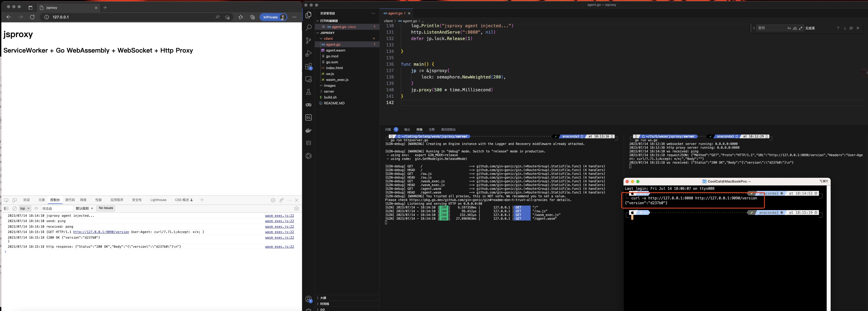Open the Run and Debug view
The width and height of the screenshot is (868, 311).
(308, 54)
